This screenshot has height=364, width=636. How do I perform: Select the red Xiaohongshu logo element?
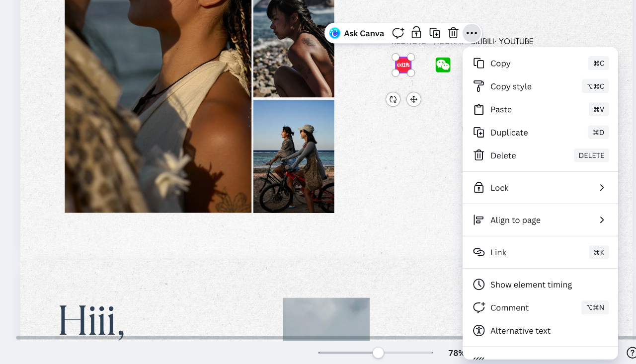[403, 65]
